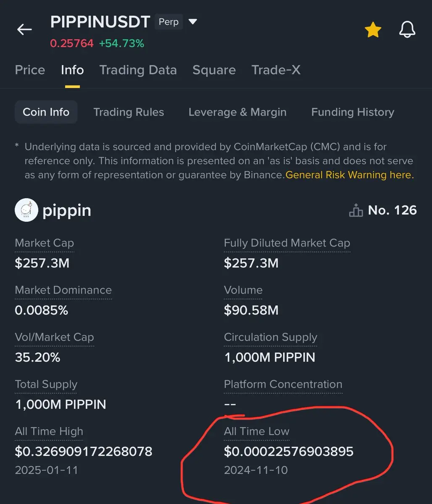Select the Info tab

tap(72, 70)
